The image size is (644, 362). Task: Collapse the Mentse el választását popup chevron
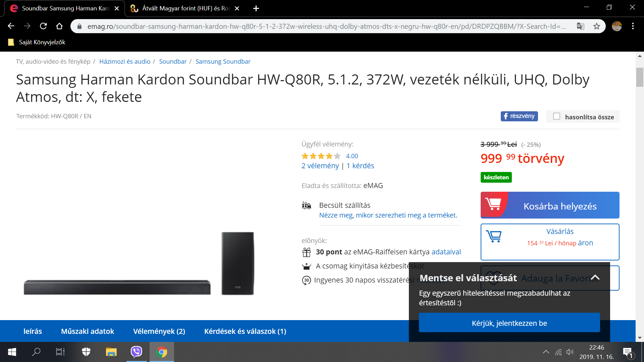[595, 278]
